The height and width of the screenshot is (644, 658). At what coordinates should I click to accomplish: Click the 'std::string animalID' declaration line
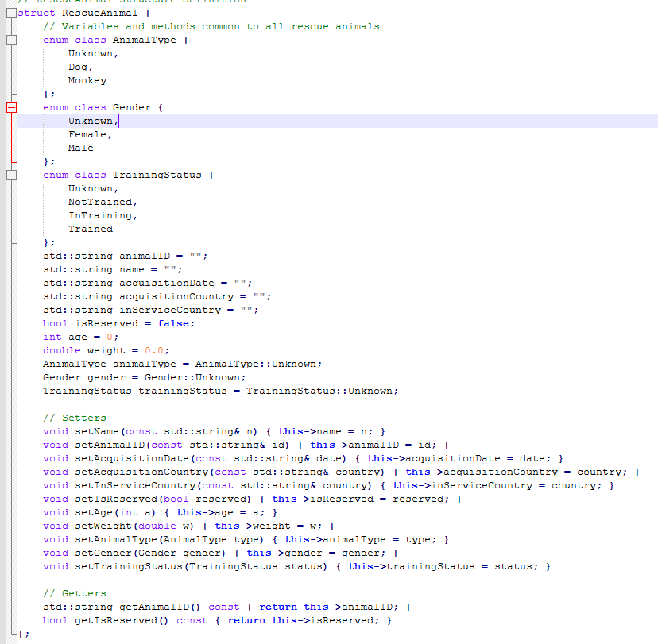point(125,256)
